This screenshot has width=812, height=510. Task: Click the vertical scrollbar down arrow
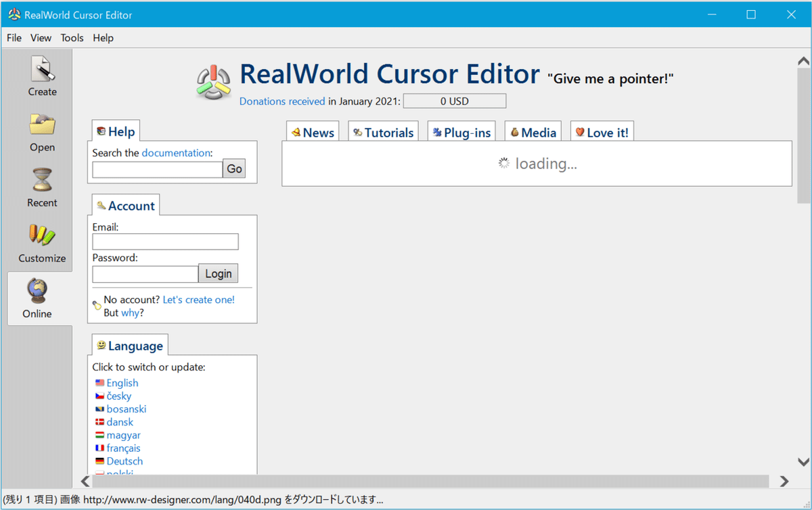pos(804,463)
